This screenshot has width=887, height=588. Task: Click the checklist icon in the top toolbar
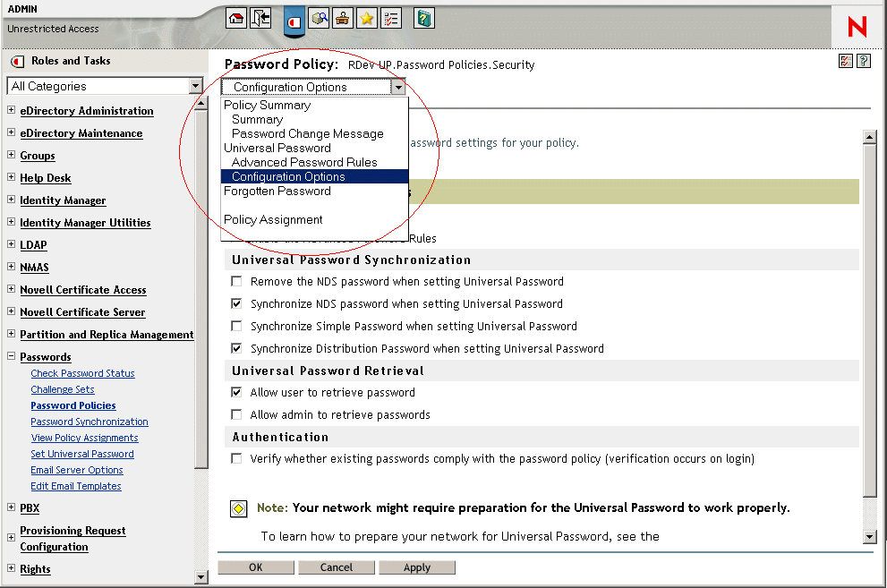(x=390, y=18)
